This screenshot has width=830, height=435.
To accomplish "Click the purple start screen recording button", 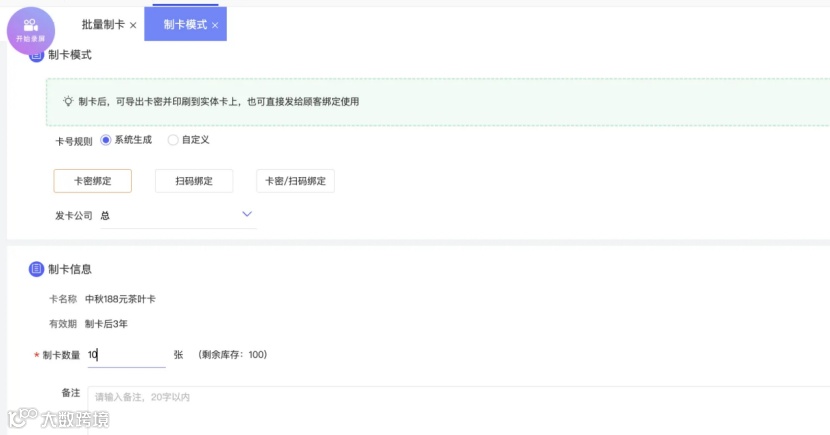I will point(31,31).
